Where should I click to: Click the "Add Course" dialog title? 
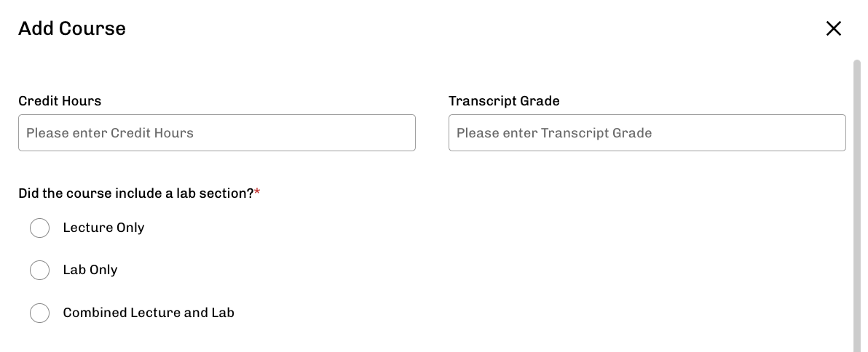pyautogui.click(x=72, y=28)
